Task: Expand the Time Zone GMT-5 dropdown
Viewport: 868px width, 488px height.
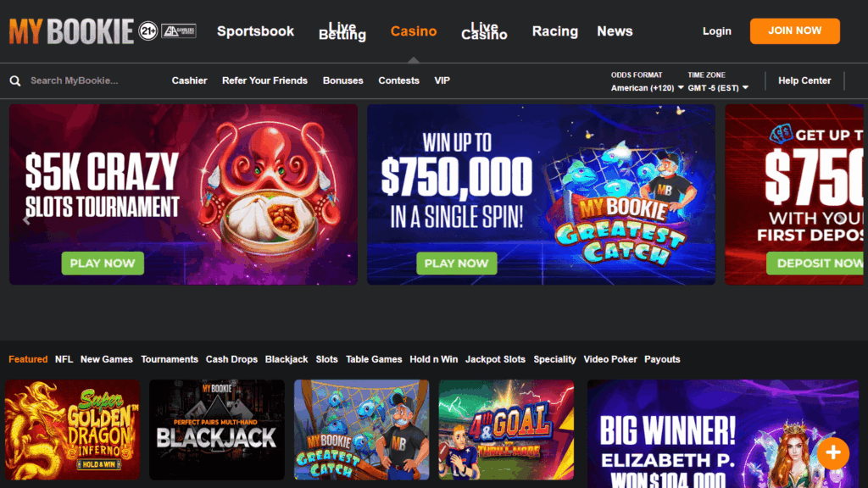Action: pyautogui.click(x=718, y=88)
